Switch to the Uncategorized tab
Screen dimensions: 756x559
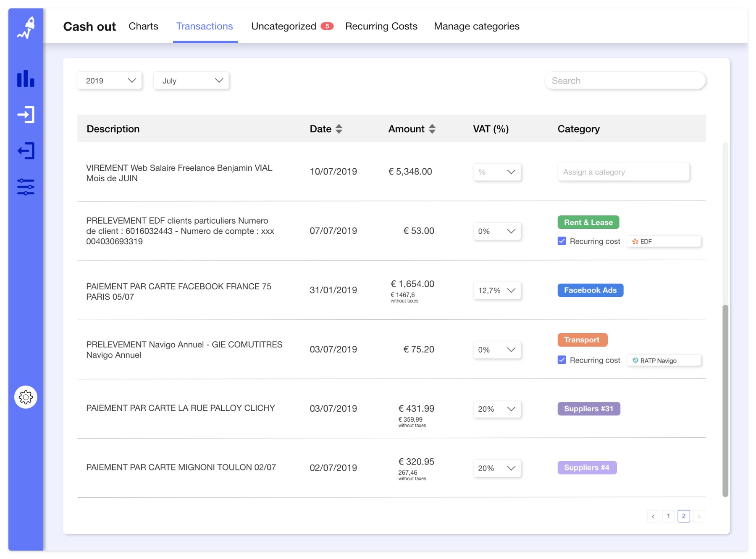(x=284, y=26)
